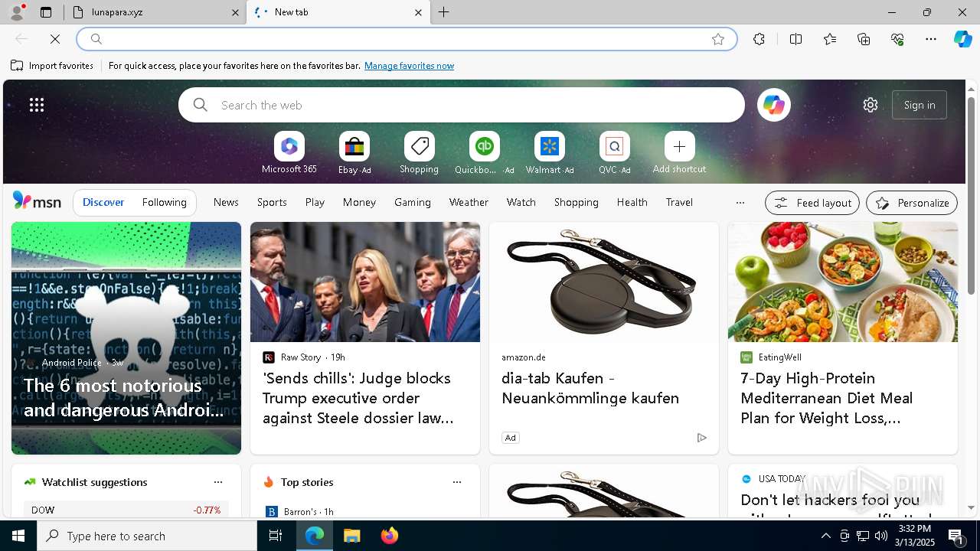Viewport: 980px width, 551px height.
Task: Open the Steele dossier judge article
Action: coord(365,338)
